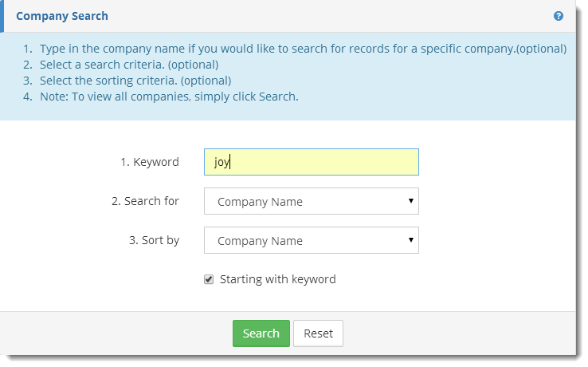The width and height of the screenshot is (588, 367).
Task: Click the arrow on the Sort by dropdown
Action: tap(411, 239)
